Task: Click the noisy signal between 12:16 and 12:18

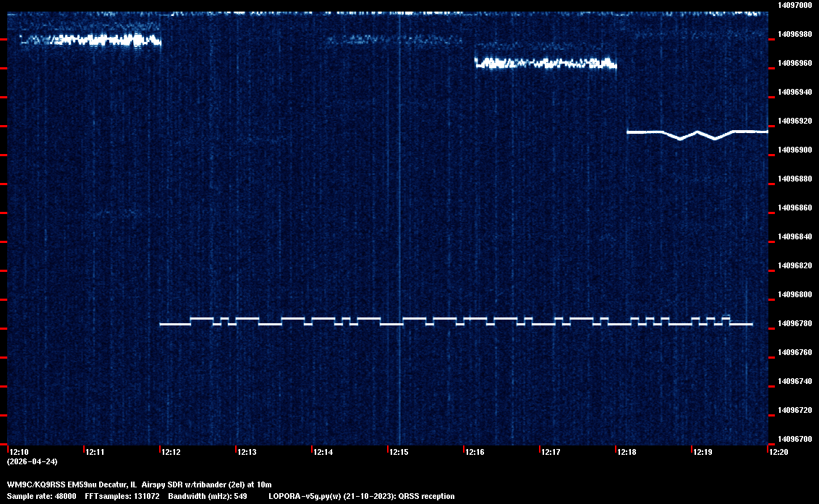Action: [546, 64]
